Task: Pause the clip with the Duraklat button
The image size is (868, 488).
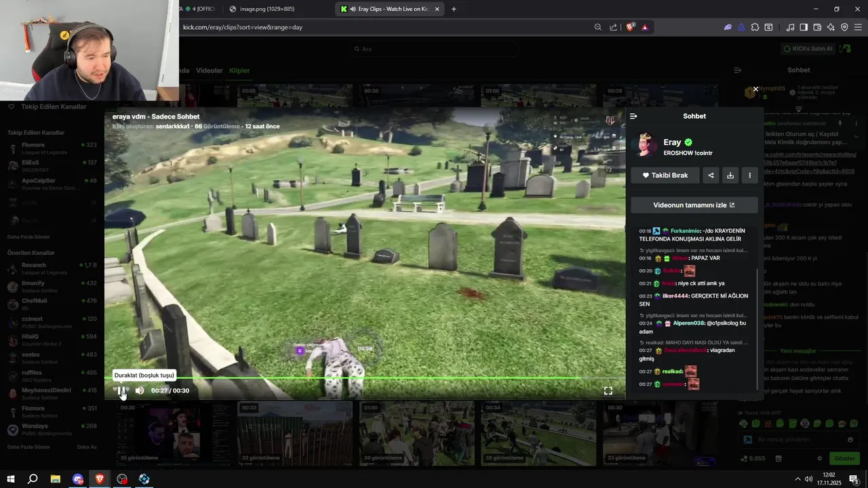Action: [121, 390]
